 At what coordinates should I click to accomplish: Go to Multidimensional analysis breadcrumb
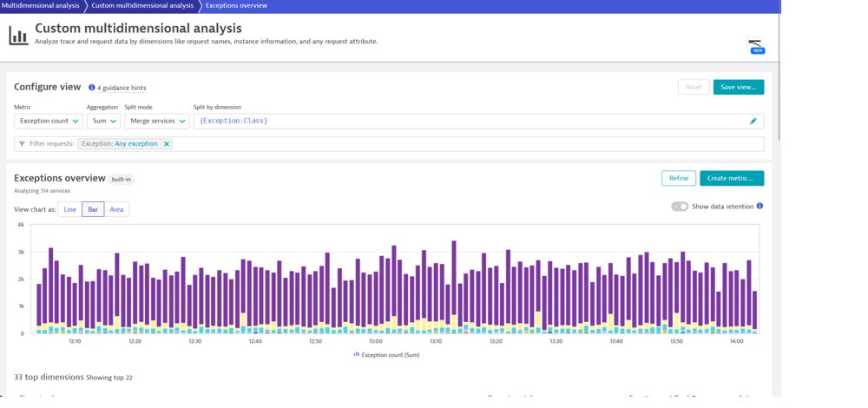(40, 5)
